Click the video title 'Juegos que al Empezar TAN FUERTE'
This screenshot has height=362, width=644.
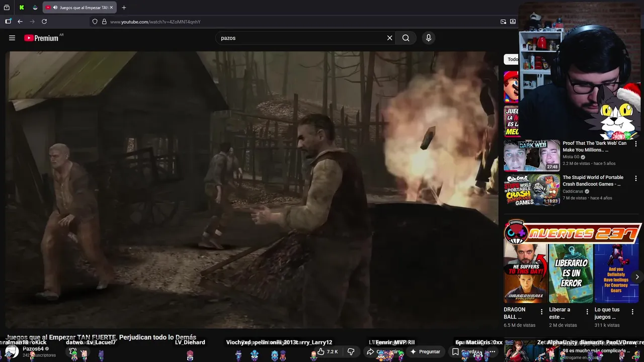point(101,337)
